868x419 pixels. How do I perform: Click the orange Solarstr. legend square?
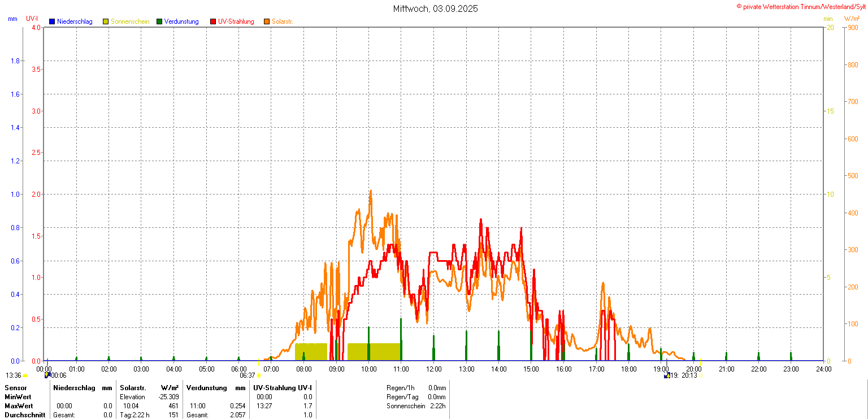tap(267, 21)
